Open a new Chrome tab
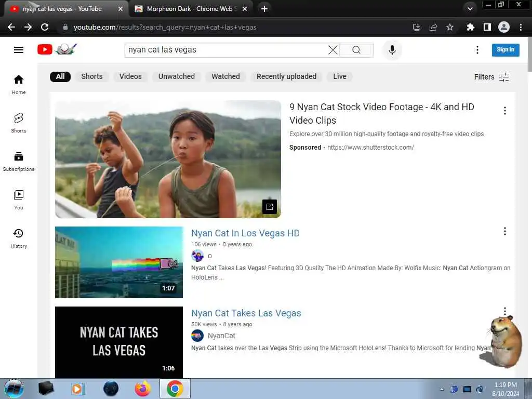The width and height of the screenshot is (532, 399). click(x=264, y=9)
